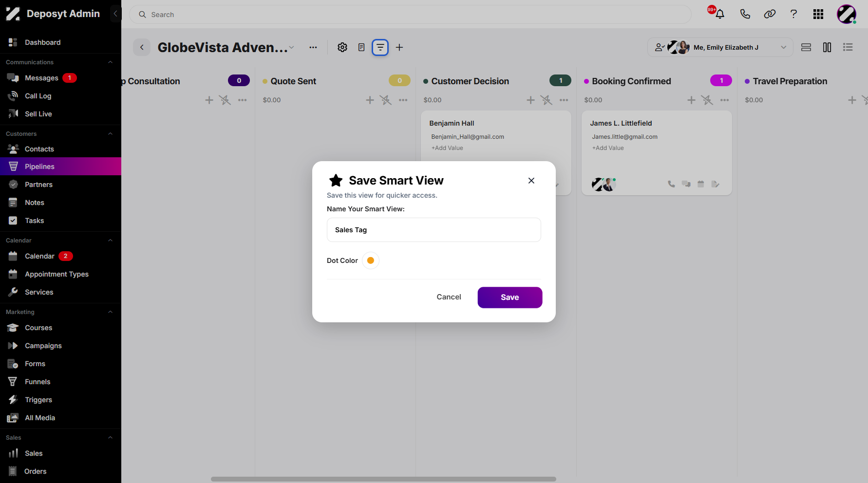This screenshot has height=483, width=868.
Task: Collapse the Calendar section header
Action: click(110, 241)
